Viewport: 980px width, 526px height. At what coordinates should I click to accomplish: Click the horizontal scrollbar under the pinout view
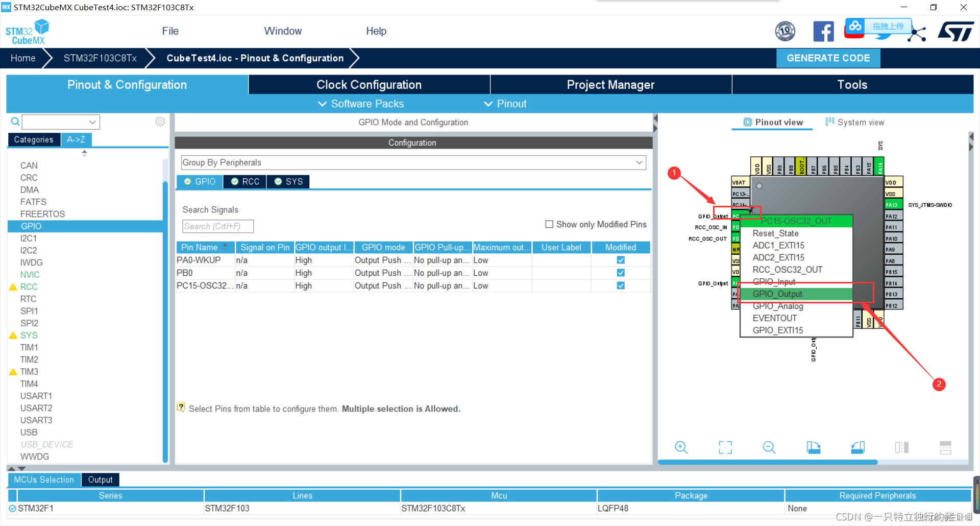(768, 462)
